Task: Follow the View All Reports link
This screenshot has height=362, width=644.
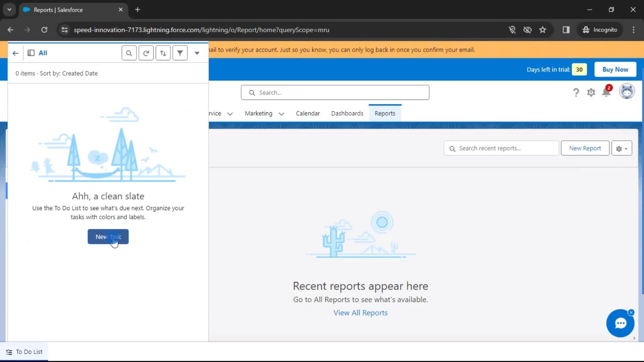Action: point(361,313)
